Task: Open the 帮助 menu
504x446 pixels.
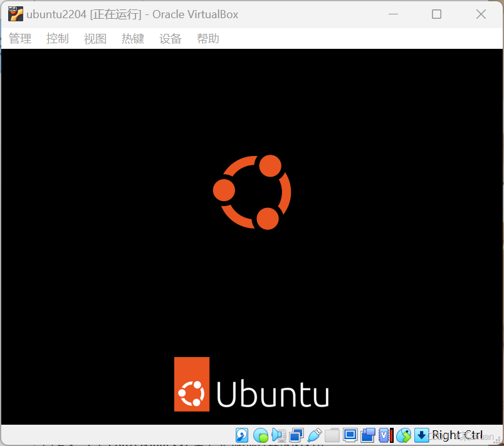Action: [x=208, y=39]
